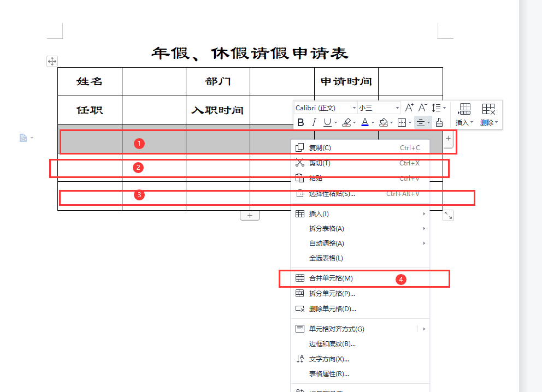This screenshot has width=542, height=392.
Task: Click the add row plus button below table
Action: tap(250, 216)
